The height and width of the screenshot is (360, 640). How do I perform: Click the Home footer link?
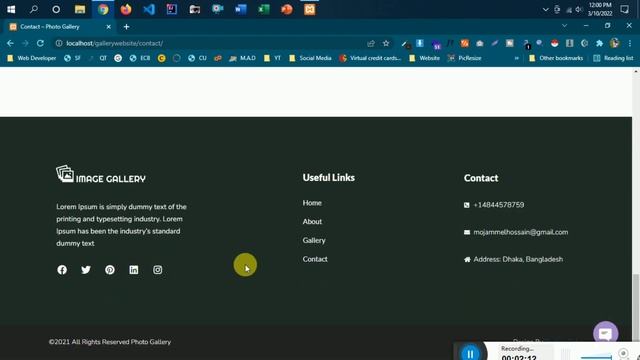[x=312, y=203]
